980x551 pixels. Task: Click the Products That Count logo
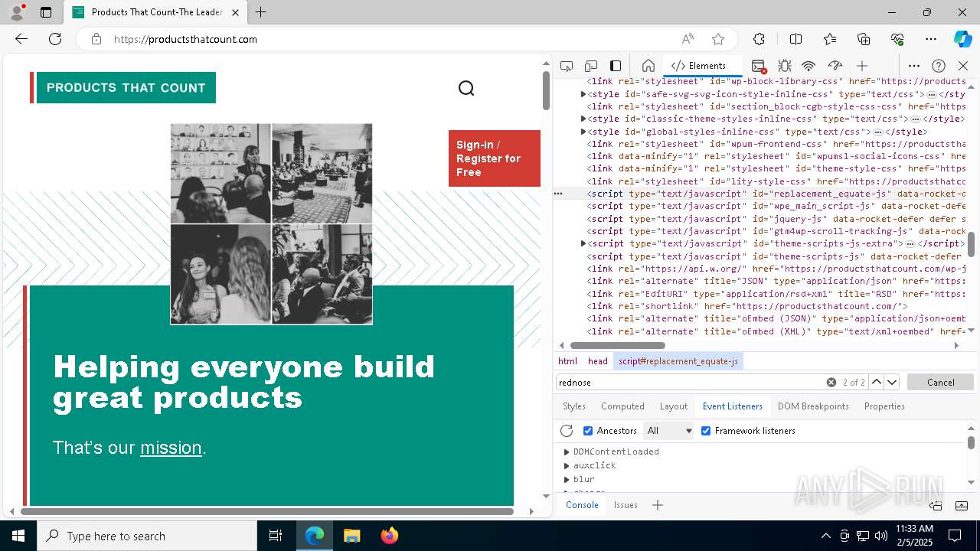click(126, 87)
